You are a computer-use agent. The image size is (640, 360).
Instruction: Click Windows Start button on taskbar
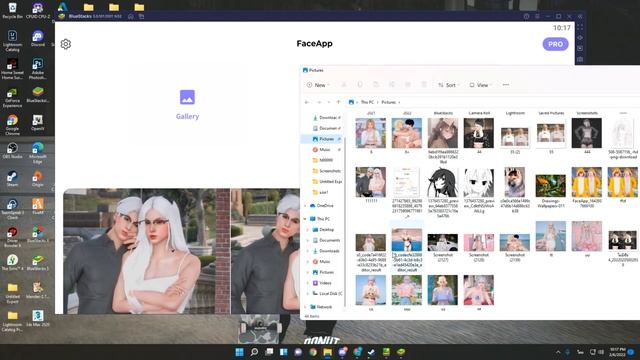240,352
